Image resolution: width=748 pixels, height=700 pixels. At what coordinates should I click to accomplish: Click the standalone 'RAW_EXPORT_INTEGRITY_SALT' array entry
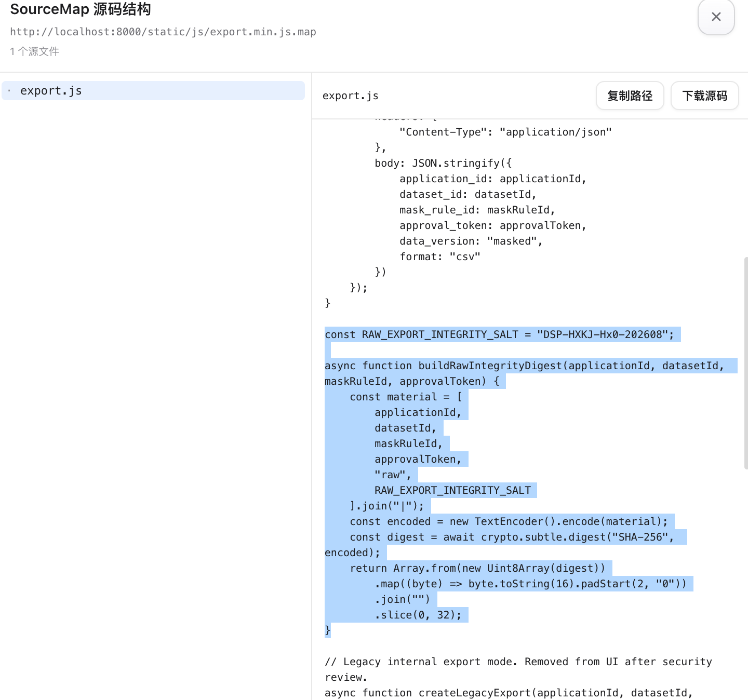tap(452, 490)
